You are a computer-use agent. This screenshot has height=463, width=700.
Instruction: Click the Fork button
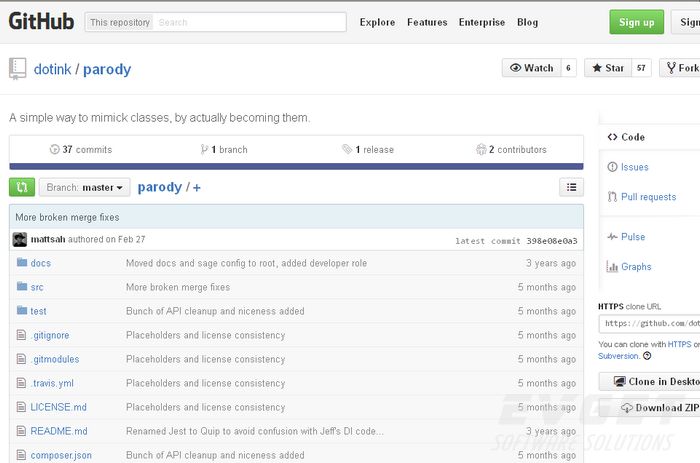click(x=680, y=68)
